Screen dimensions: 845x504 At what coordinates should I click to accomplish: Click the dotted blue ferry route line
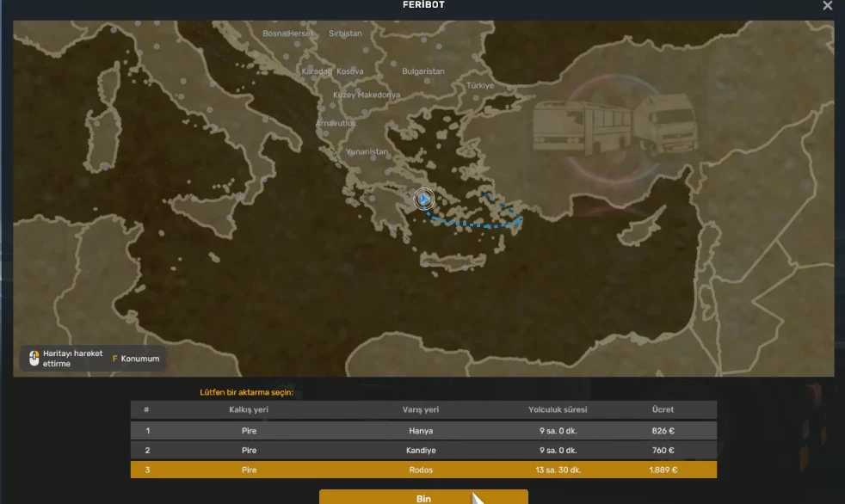473,224
